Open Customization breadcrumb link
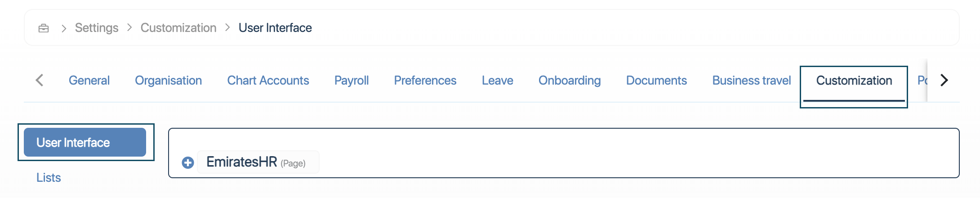 coord(178,28)
